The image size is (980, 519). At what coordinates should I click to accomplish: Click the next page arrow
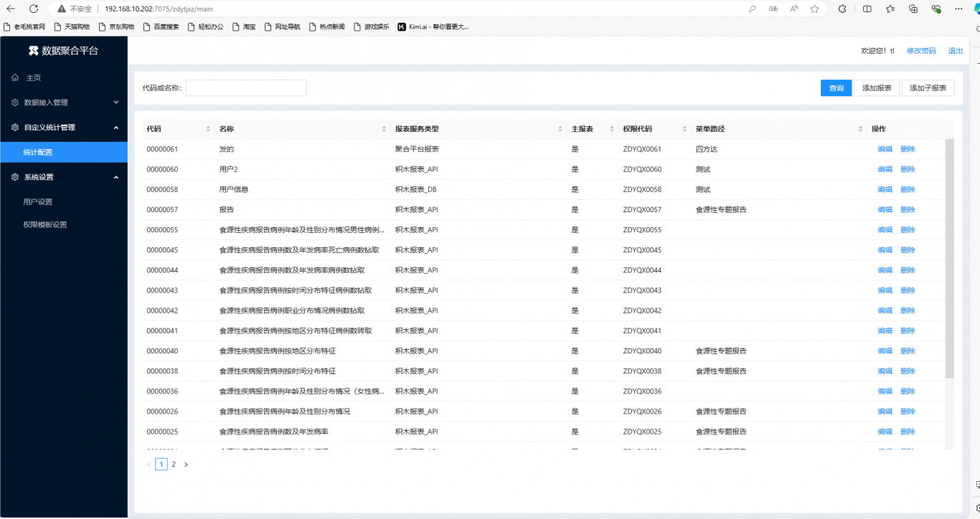[x=186, y=465]
